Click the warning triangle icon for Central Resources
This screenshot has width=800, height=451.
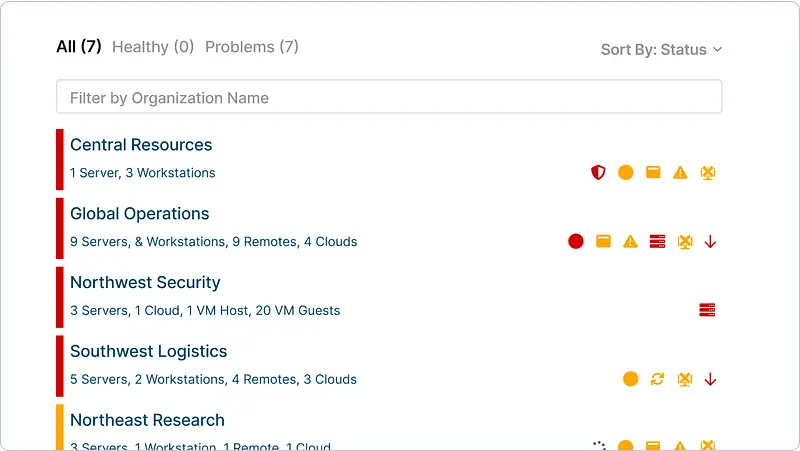(680, 173)
